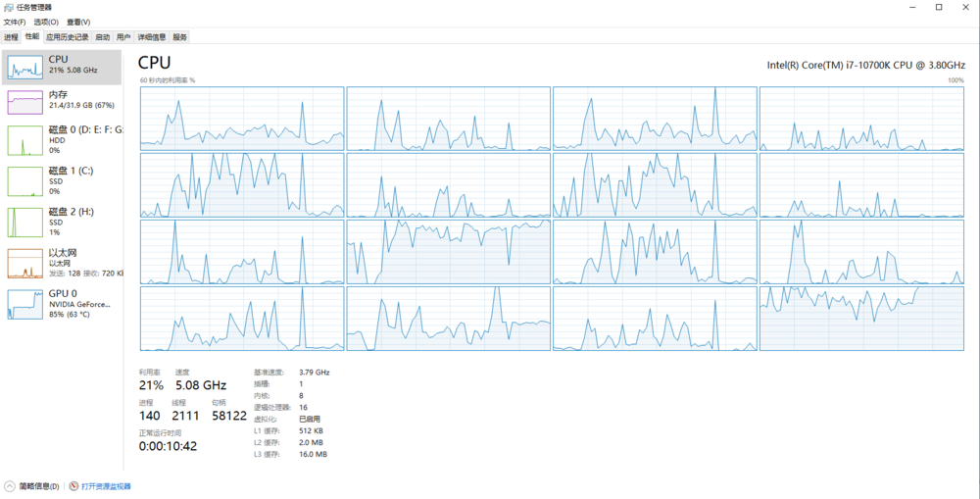The width and height of the screenshot is (980, 499).
Task: Open the 文件(F) menu
Action: pos(15,22)
